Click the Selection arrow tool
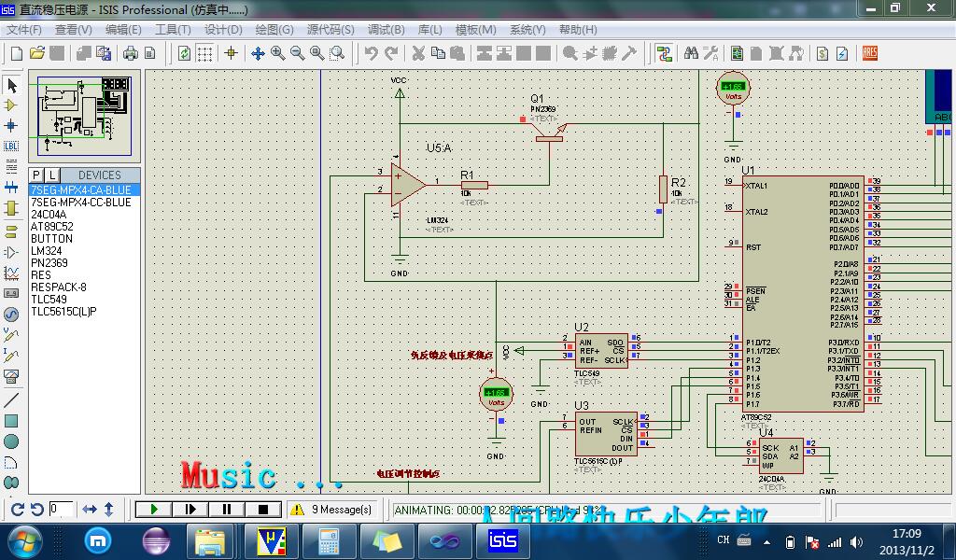Image resolution: width=956 pixels, height=560 pixels. coord(11,85)
